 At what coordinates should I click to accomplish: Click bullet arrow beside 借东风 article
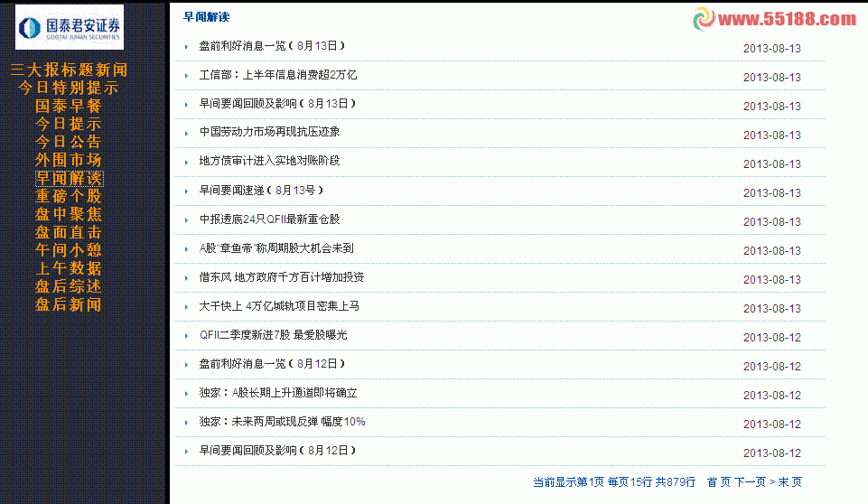187,278
